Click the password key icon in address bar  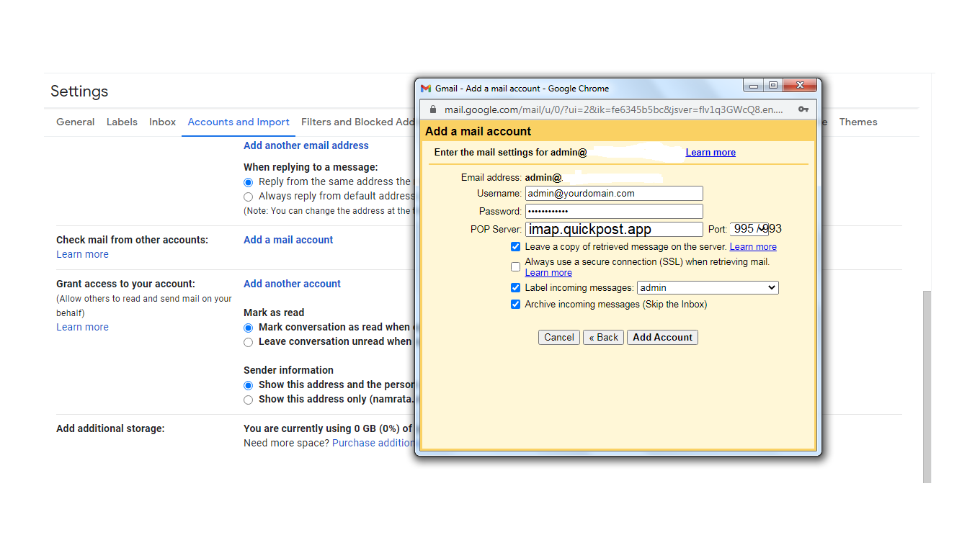pos(803,110)
